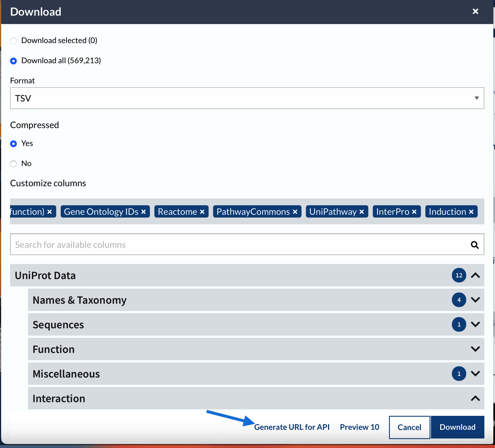Expand the Function section

(475, 349)
